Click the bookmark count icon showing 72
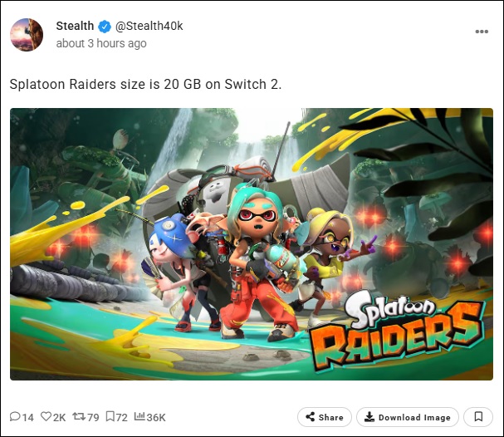504x437 pixels. point(110,417)
